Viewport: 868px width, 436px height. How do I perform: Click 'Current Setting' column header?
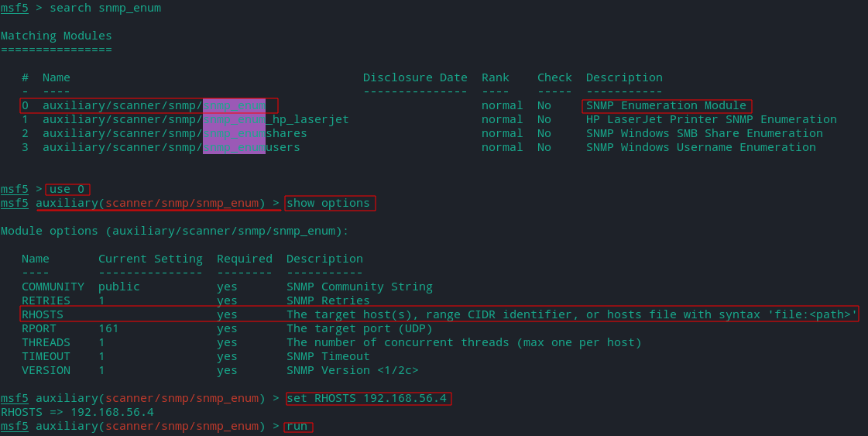[x=150, y=259]
